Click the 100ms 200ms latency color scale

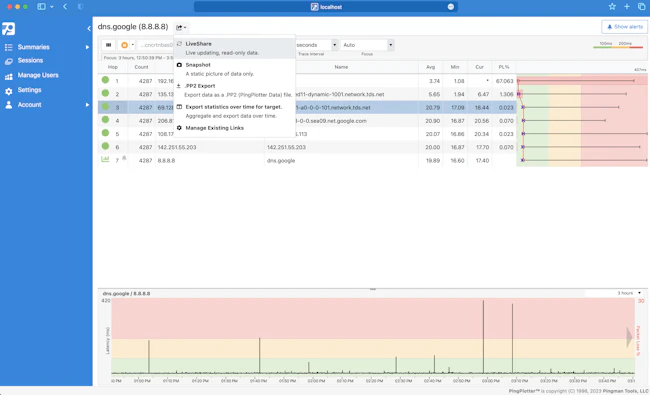tap(618, 45)
